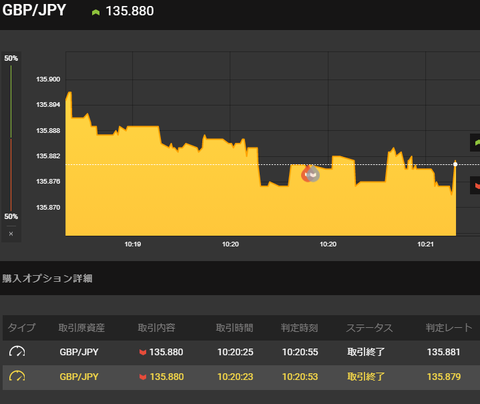This screenshot has height=404, width=480.
Task: Click 取引終了 status in the 10:20:25 row
Action: tap(366, 352)
